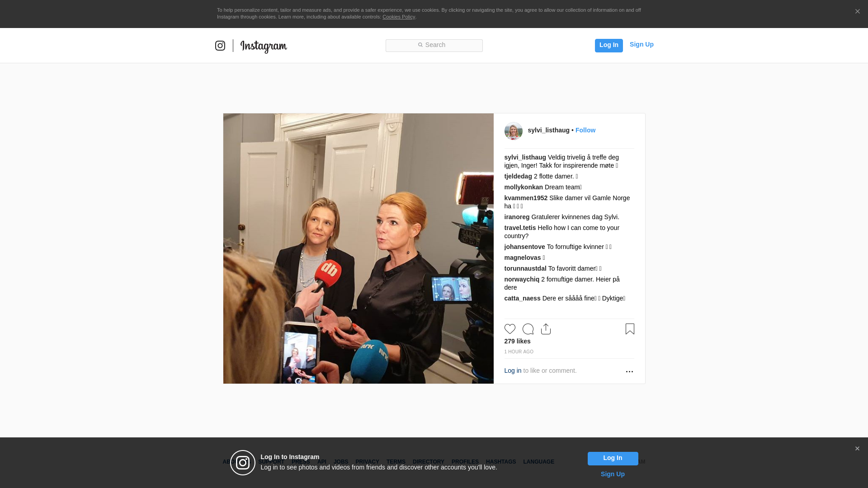The height and width of the screenshot is (488, 868).
Task: Focus the Search input field
Action: pos(434,45)
